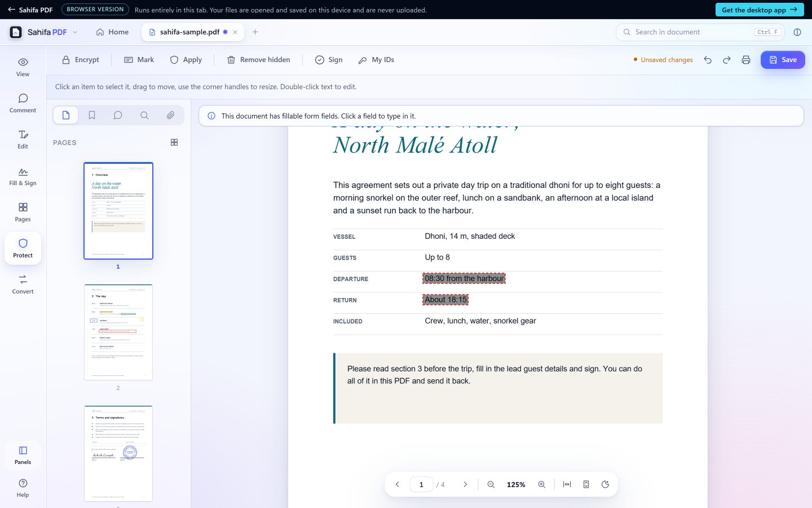Close the sahifa-sample.pdf tab

235,32
